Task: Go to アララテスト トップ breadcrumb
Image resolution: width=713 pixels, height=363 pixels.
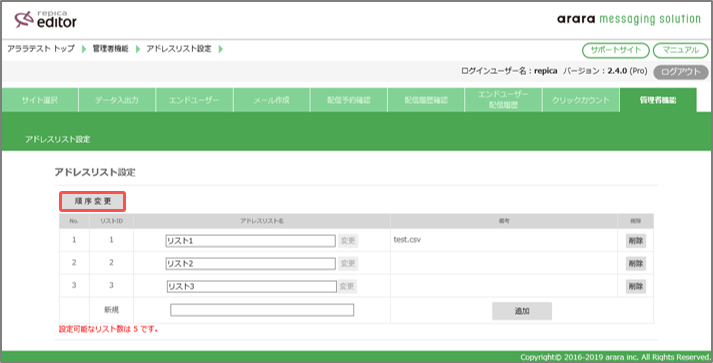Action: (41, 49)
